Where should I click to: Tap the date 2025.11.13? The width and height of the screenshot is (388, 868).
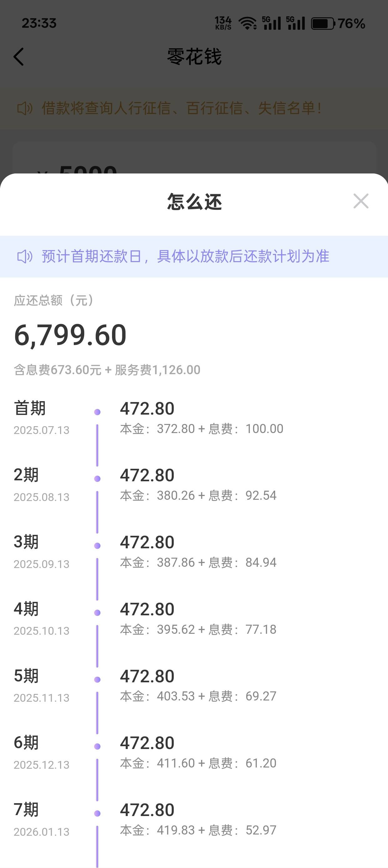click(x=41, y=698)
